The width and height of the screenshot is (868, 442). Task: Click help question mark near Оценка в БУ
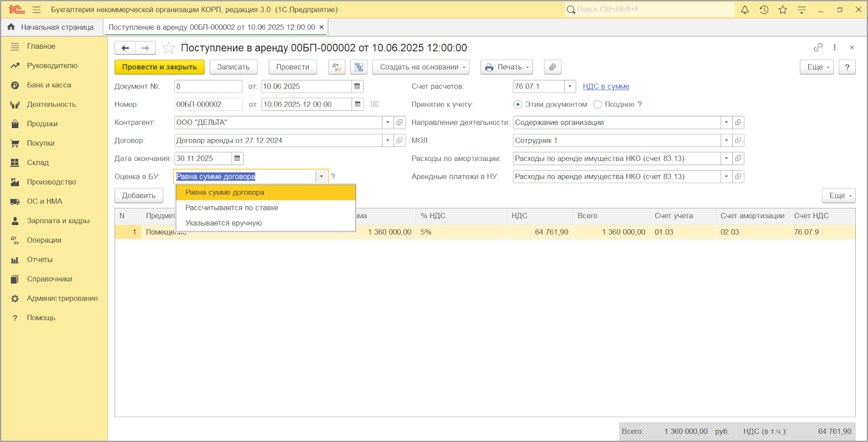(333, 177)
